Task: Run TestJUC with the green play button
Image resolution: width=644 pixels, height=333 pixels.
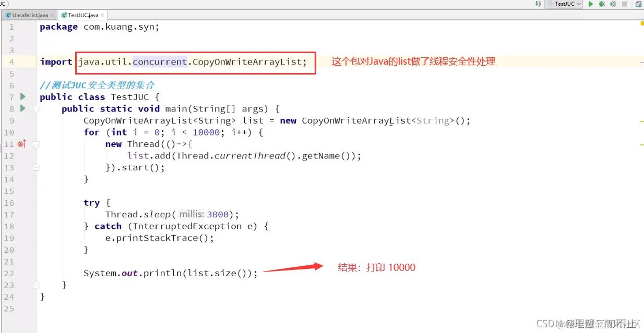Action: coord(591,4)
